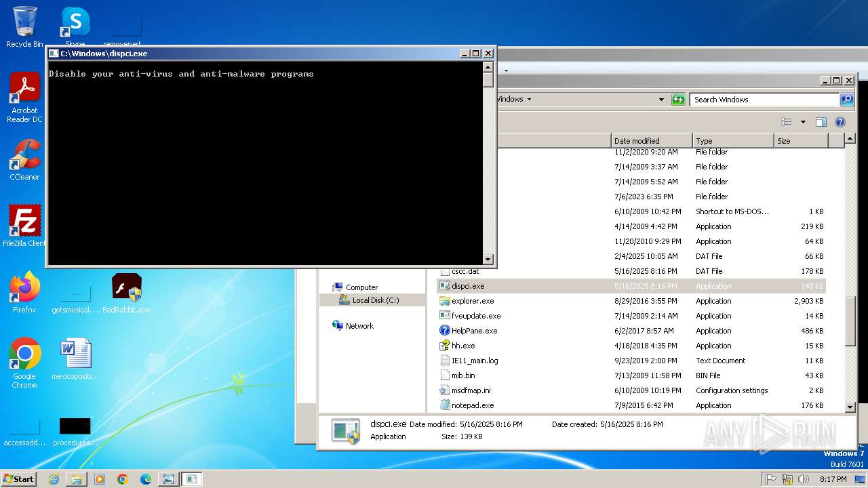Launch Acrobat Reader DC shortcut
868x488 pixels.
(24, 98)
